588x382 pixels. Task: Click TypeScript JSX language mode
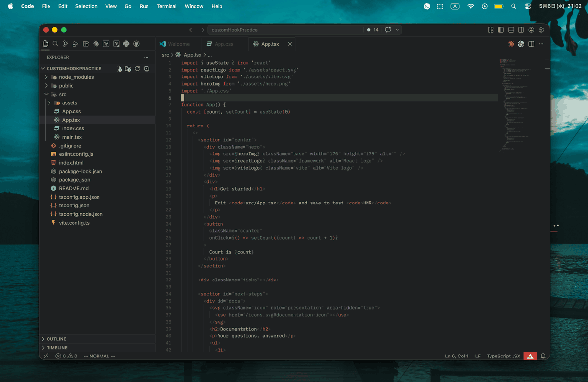click(x=503, y=356)
